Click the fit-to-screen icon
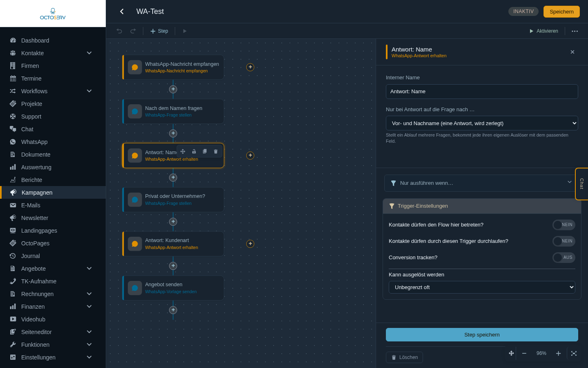The height and width of the screenshot is (368, 588). pyautogui.click(x=574, y=353)
